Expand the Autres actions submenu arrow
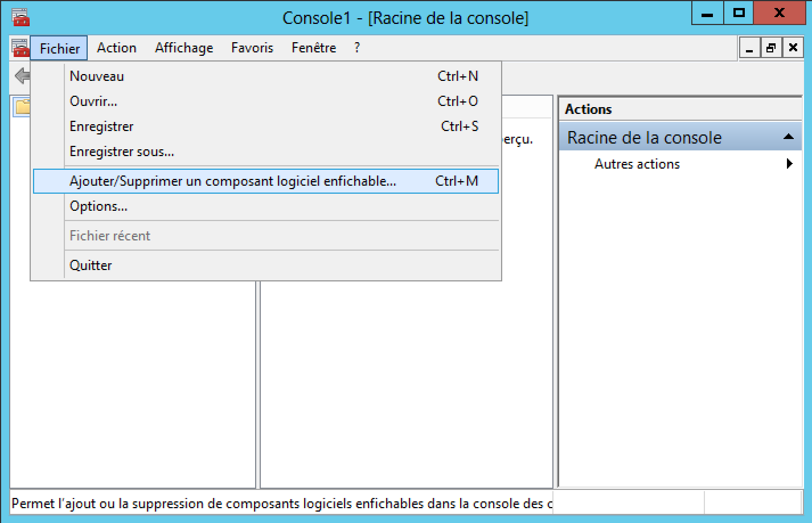The width and height of the screenshot is (812, 523). click(x=790, y=164)
